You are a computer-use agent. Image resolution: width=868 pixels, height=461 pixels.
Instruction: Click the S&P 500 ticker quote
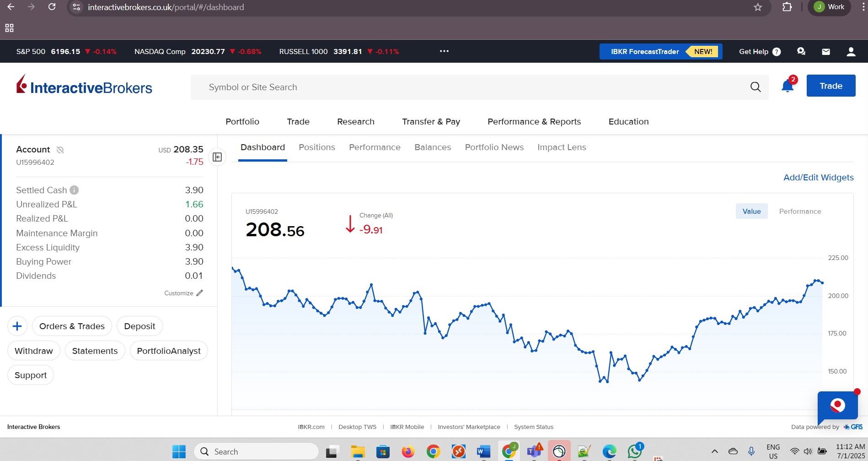[x=66, y=52]
